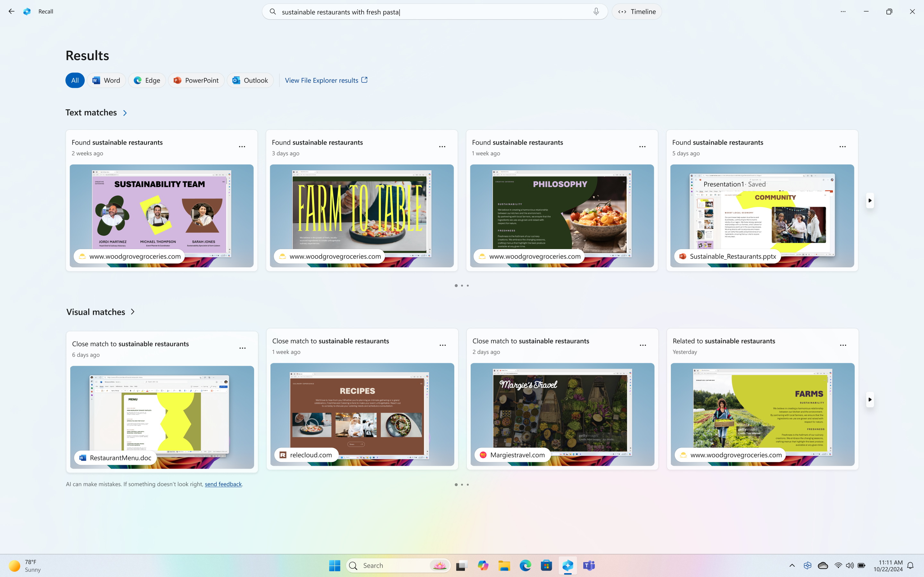Open more options for Sustainable_Restaurants.pptx
The height and width of the screenshot is (577, 924).
(842, 146)
